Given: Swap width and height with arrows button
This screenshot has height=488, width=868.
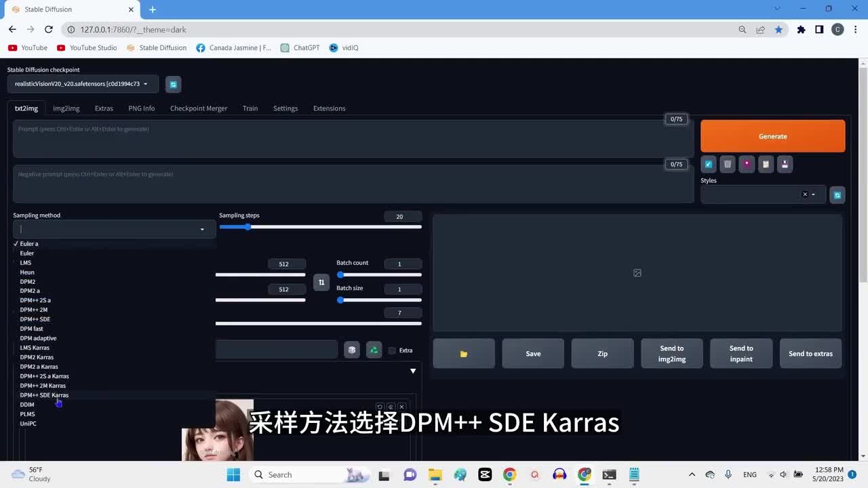Looking at the screenshot, I should point(321,282).
